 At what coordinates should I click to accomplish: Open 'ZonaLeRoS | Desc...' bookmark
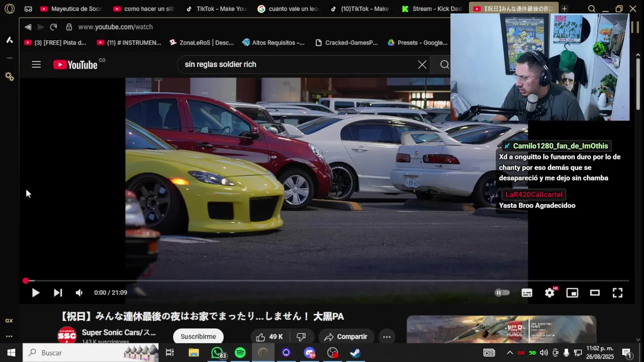click(202, 43)
